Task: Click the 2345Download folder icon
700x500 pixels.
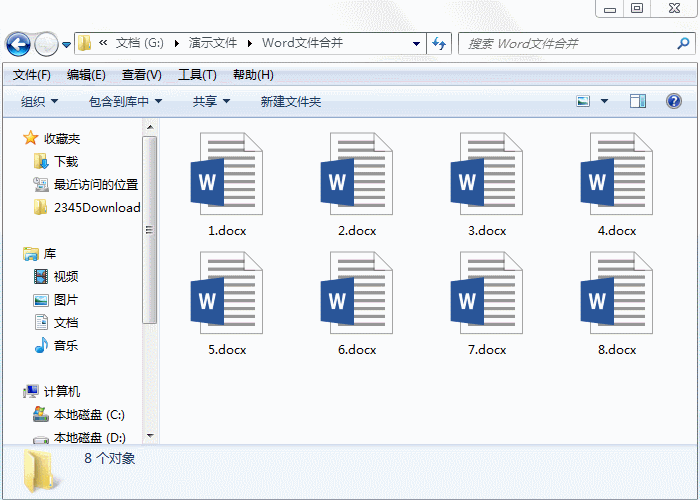Action: tap(41, 207)
